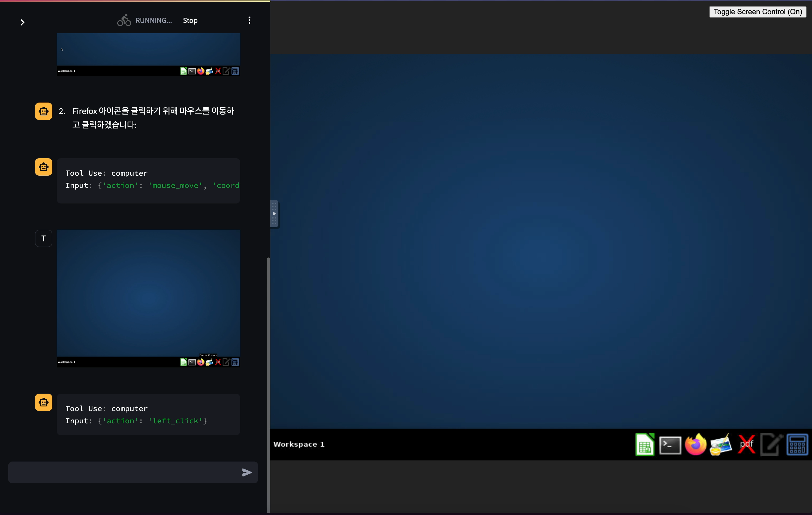The image size is (812, 515).
Task: Click the panel divider collapse handle
Action: [x=274, y=214]
